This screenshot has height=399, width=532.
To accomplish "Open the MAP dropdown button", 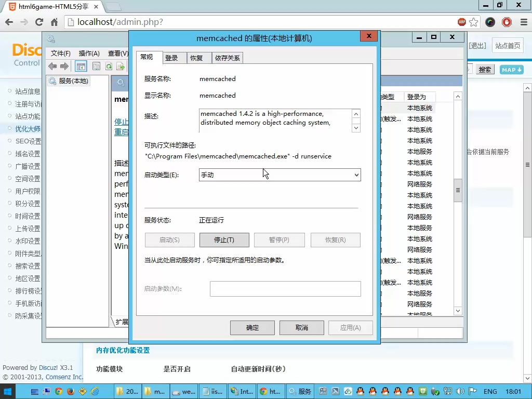I will pyautogui.click(x=512, y=70).
